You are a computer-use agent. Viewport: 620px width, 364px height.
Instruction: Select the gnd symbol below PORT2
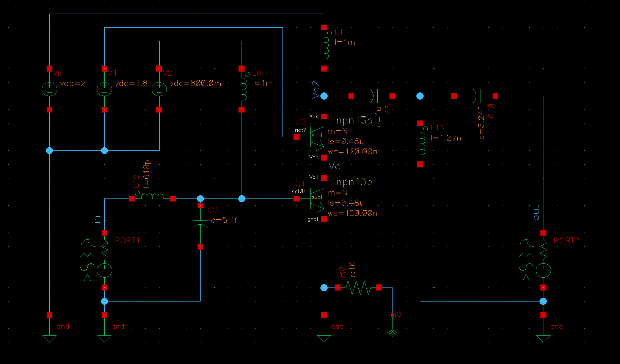[x=543, y=338]
